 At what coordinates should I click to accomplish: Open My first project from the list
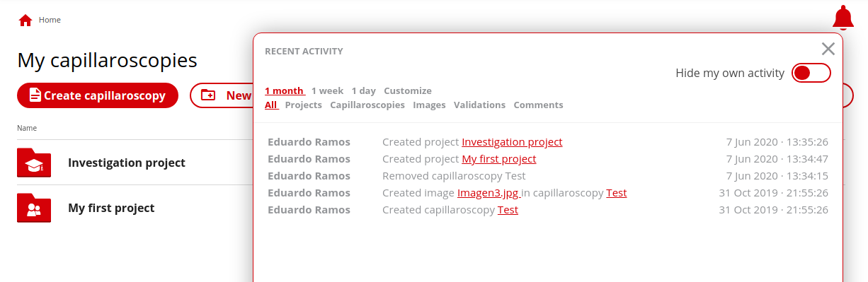coord(111,208)
